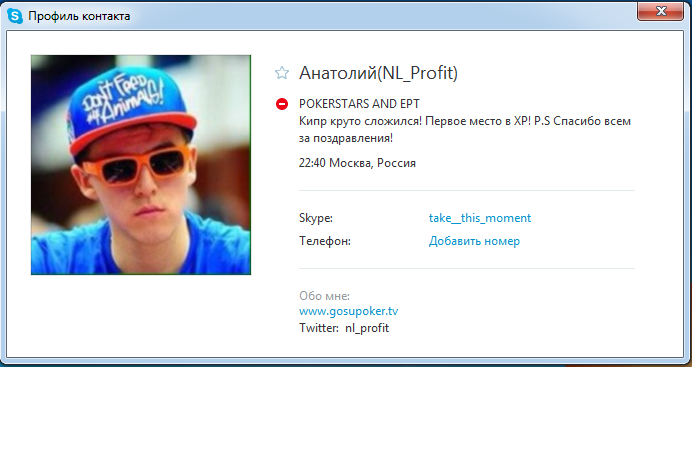Click the red do-not-disturb status icon
692x458 pixels.
(282, 104)
